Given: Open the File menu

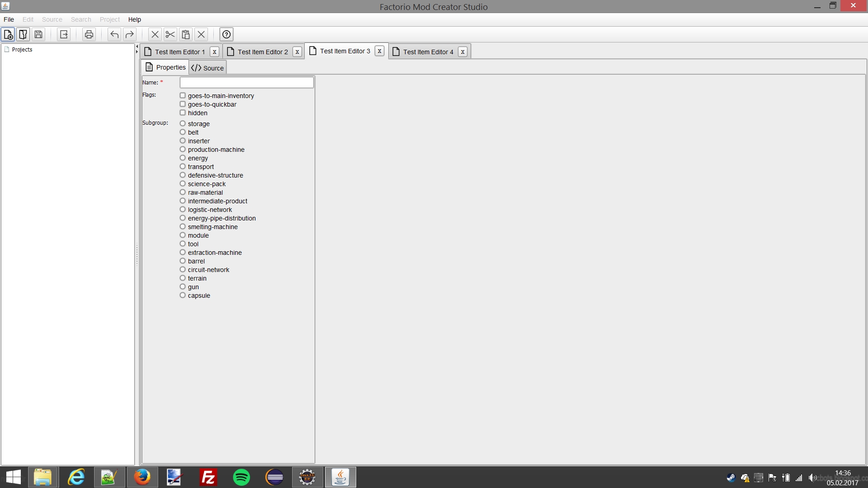Looking at the screenshot, I should pos(9,19).
